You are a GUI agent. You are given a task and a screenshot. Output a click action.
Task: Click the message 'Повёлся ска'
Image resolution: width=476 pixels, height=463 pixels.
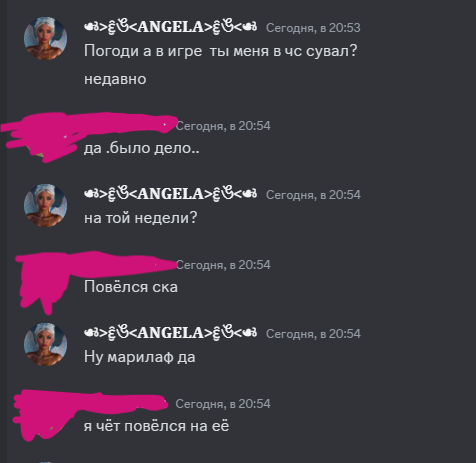coord(131,287)
